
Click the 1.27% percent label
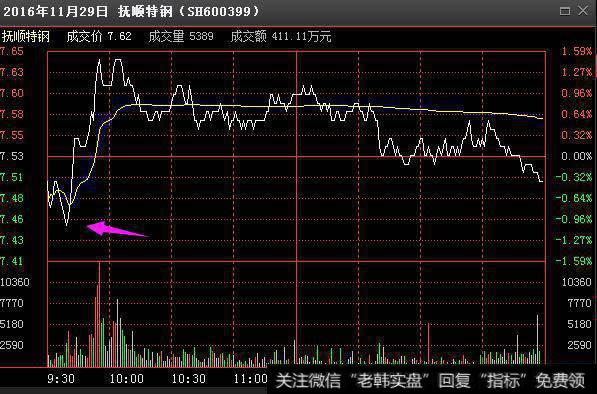click(x=576, y=72)
